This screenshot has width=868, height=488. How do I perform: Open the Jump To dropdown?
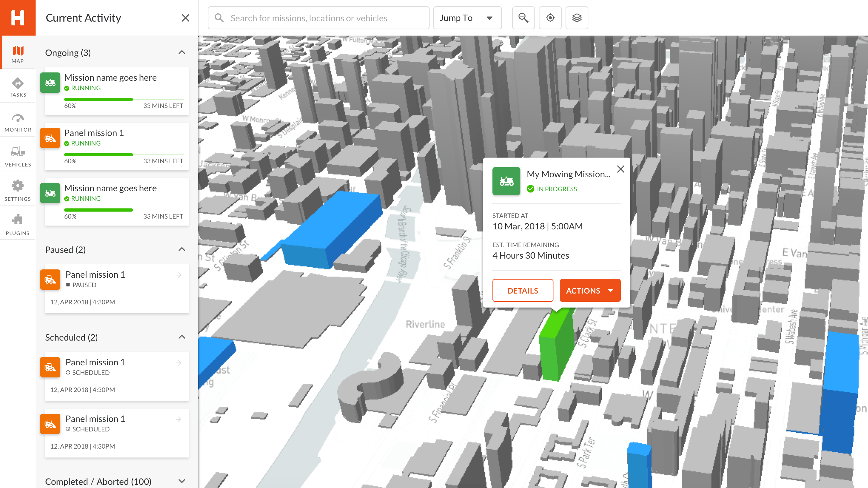[x=467, y=18]
